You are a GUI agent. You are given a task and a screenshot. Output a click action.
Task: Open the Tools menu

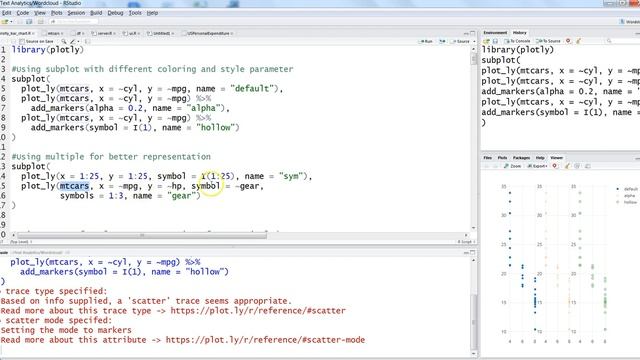click(x=135, y=13)
